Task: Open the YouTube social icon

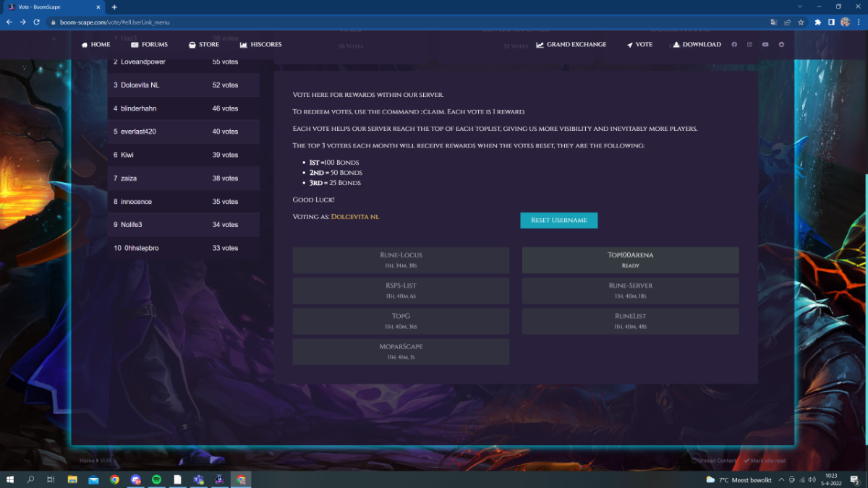Action: click(x=765, y=44)
